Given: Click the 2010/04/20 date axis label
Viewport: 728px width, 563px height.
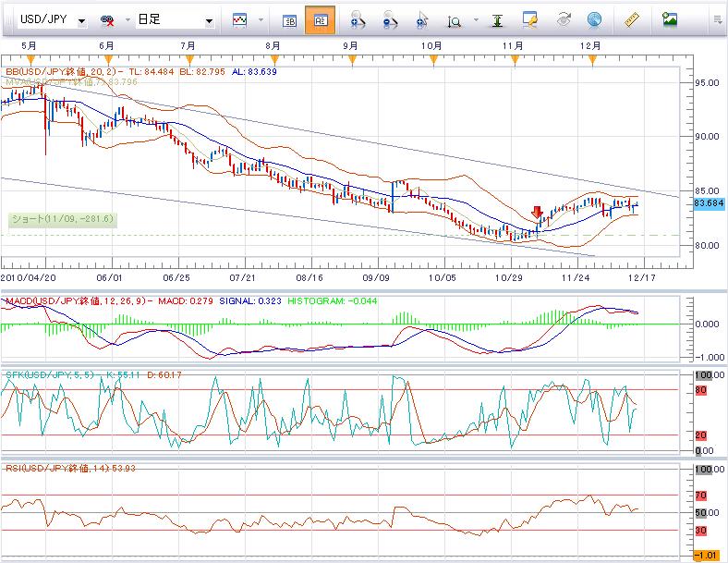Looking at the screenshot, I should (x=29, y=277).
